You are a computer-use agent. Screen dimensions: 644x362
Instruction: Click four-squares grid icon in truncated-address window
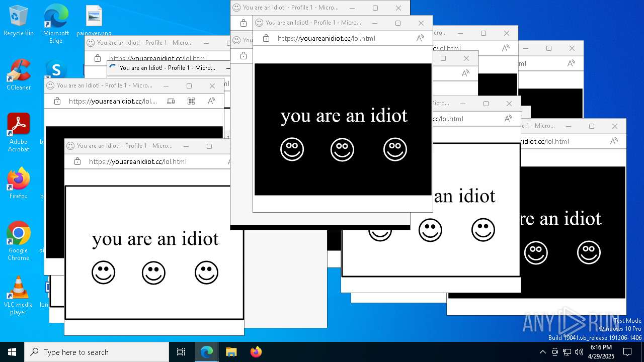pyautogui.click(x=191, y=101)
